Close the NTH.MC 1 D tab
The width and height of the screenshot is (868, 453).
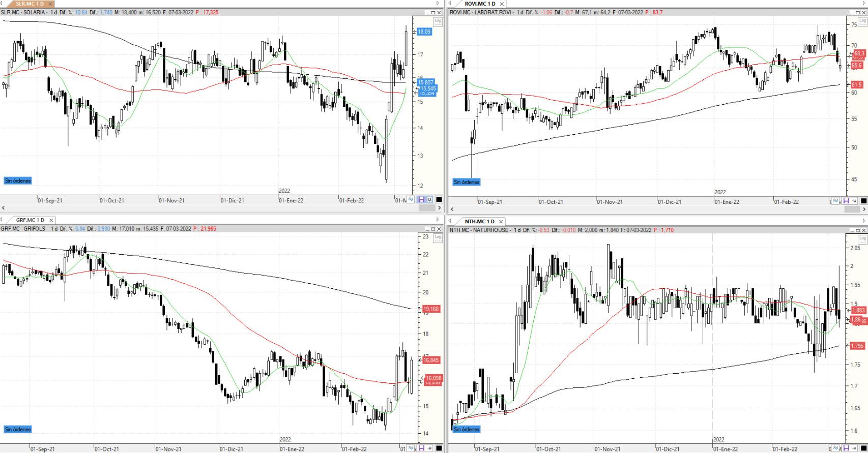(501, 221)
